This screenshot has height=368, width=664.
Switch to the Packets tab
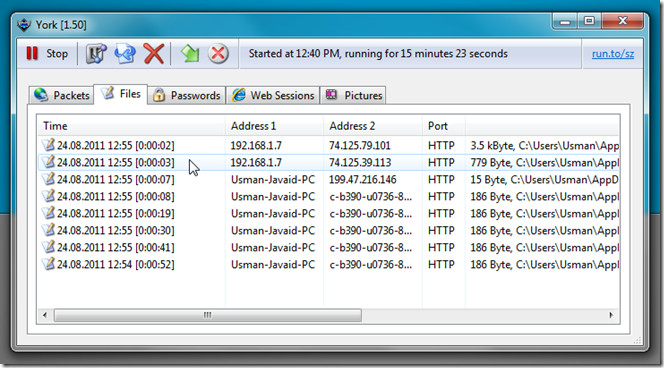[62, 95]
